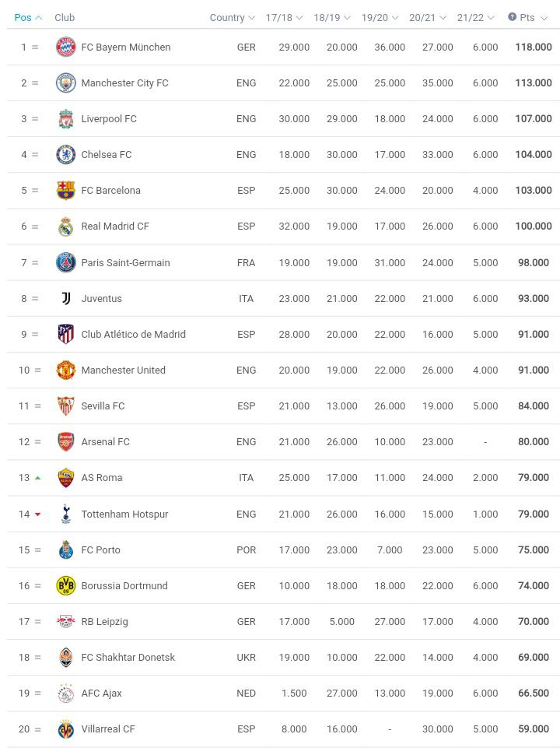Click the FC Bayern München crest
This screenshot has height=748, width=560.
click(x=66, y=47)
